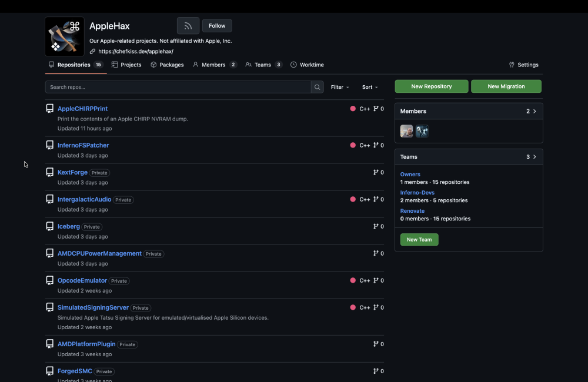
Task: Click the C++ language dot on InfernoFSPatcher
Action: pos(353,145)
